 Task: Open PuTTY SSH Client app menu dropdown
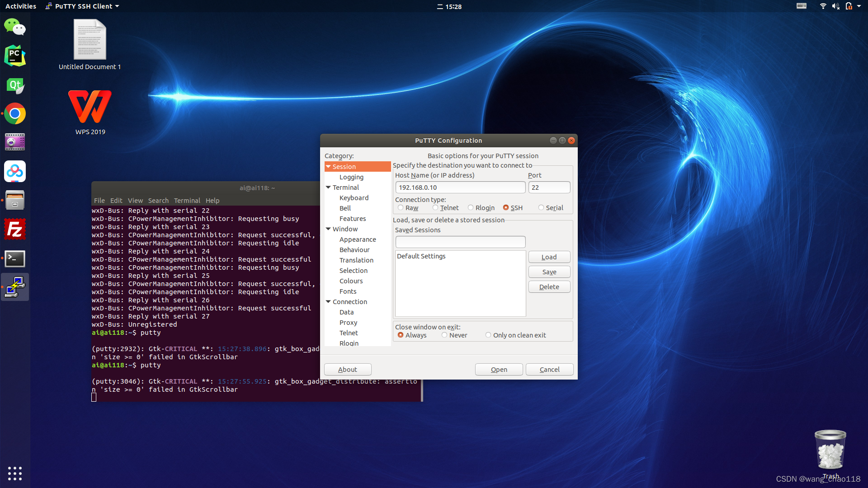click(x=82, y=6)
